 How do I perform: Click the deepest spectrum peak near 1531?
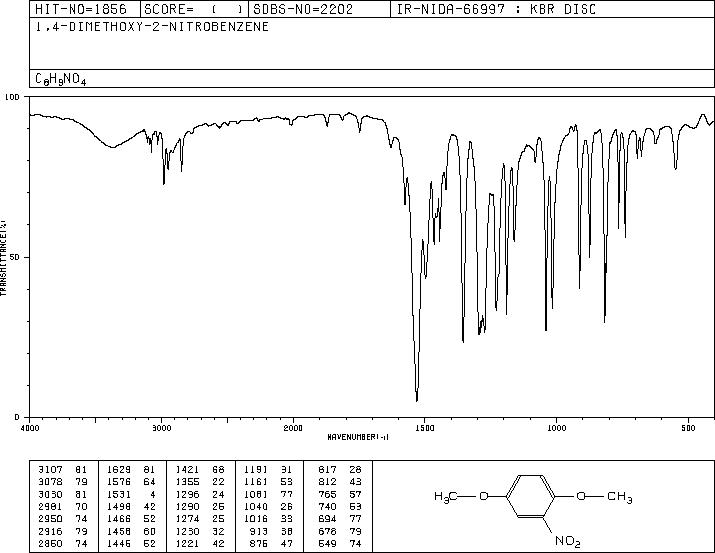417,399
